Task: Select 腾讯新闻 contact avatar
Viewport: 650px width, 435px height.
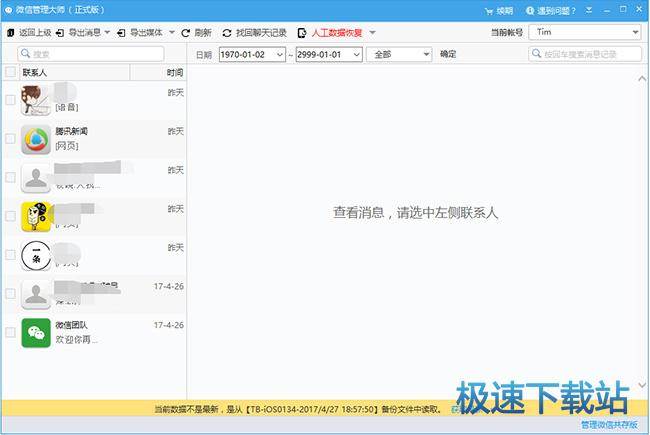Action: pos(36,139)
